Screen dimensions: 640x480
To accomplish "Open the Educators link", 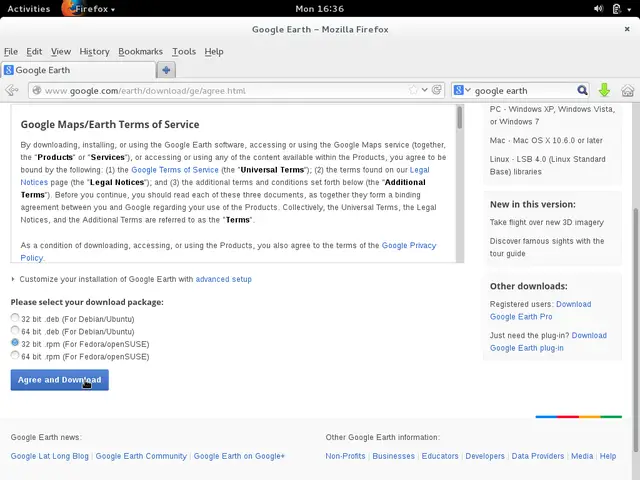I will [440, 456].
